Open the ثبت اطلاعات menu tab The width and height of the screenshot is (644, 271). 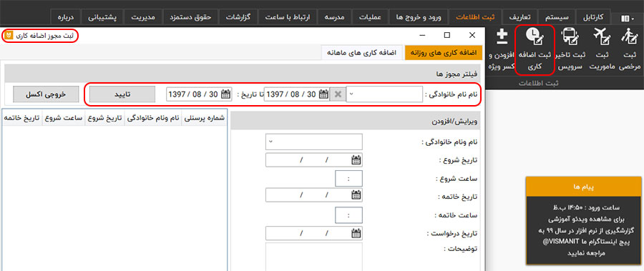[x=475, y=17]
